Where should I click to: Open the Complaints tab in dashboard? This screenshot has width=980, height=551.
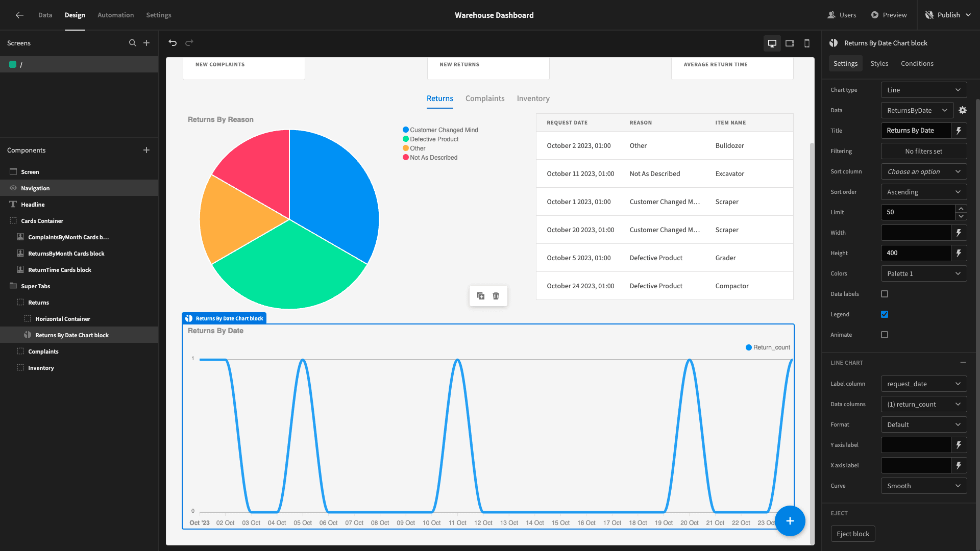pyautogui.click(x=485, y=98)
